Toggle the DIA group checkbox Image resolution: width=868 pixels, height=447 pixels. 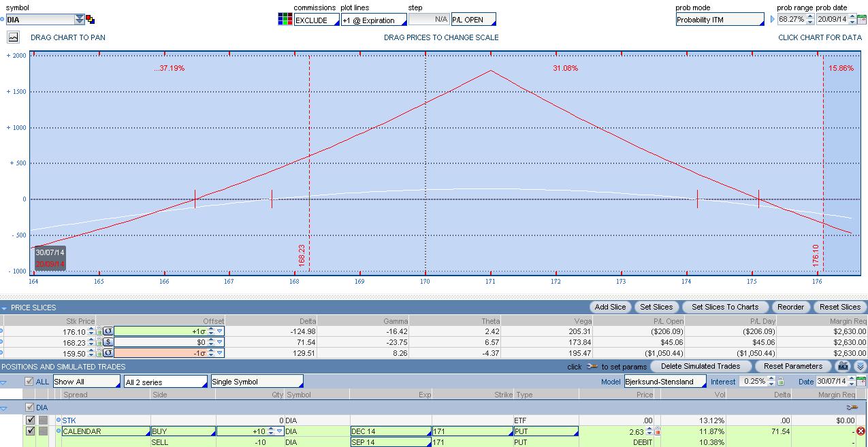tap(29, 407)
